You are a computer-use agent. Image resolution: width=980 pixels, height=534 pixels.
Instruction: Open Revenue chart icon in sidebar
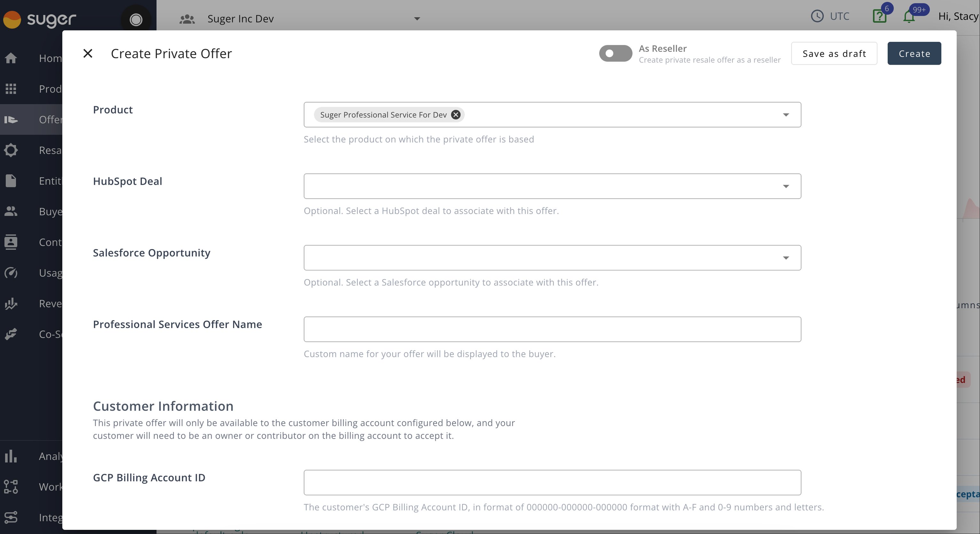click(11, 303)
